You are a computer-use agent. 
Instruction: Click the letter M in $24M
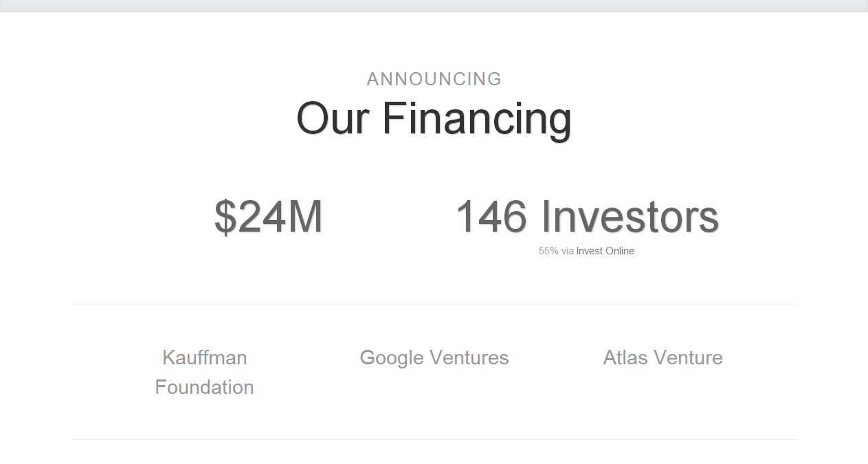[306, 217]
